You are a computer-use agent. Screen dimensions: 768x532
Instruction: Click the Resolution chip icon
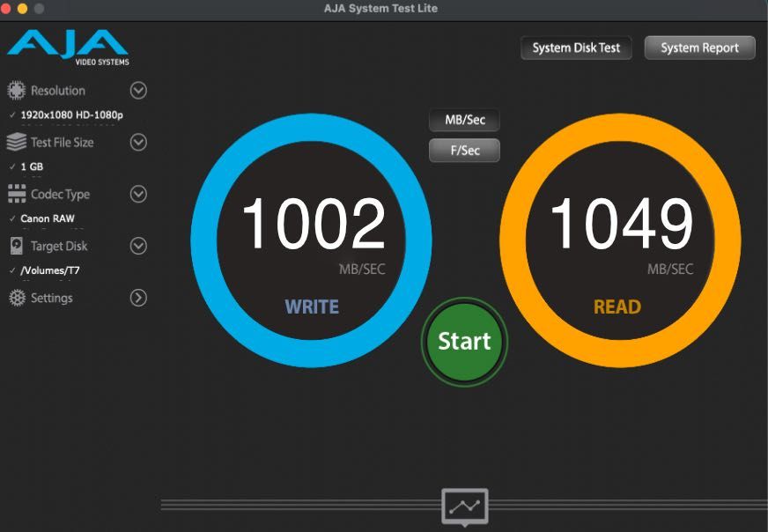(16, 91)
